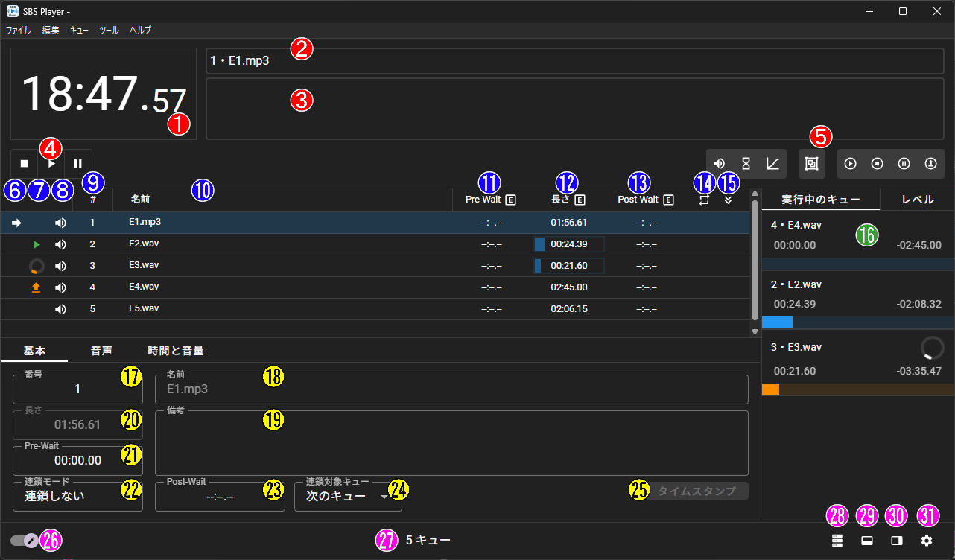Click the cue list view icon at bottom

(837, 541)
